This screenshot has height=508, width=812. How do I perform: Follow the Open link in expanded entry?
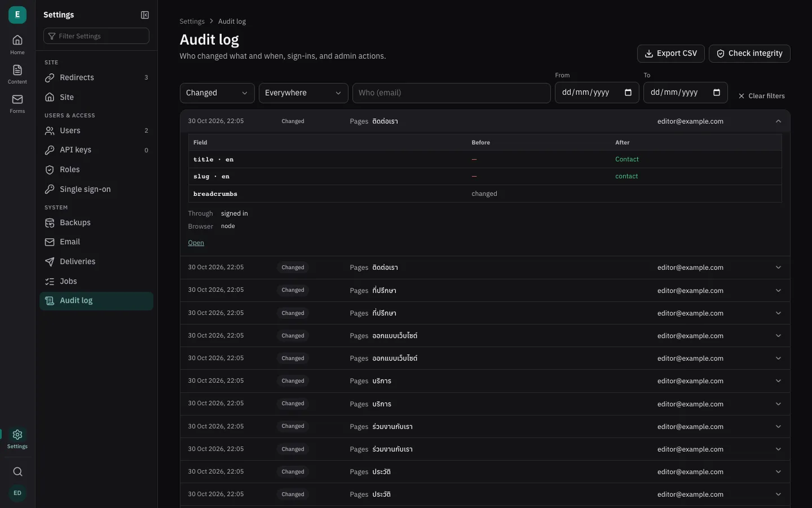196,243
